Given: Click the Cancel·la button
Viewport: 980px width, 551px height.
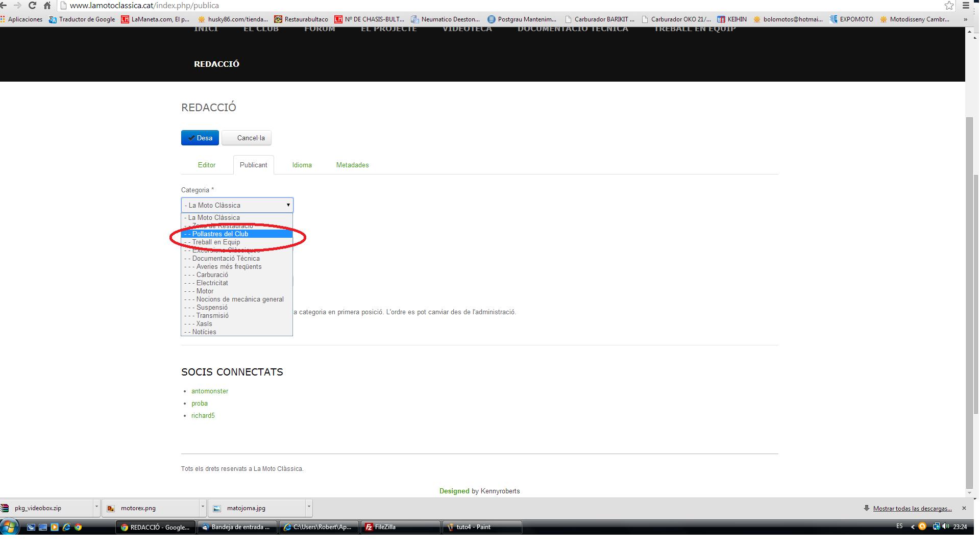Looking at the screenshot, I should coord(247,138).
